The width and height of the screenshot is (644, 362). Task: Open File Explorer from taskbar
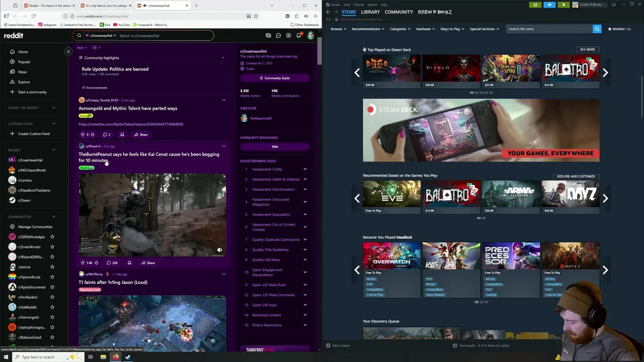coord(103,357)
